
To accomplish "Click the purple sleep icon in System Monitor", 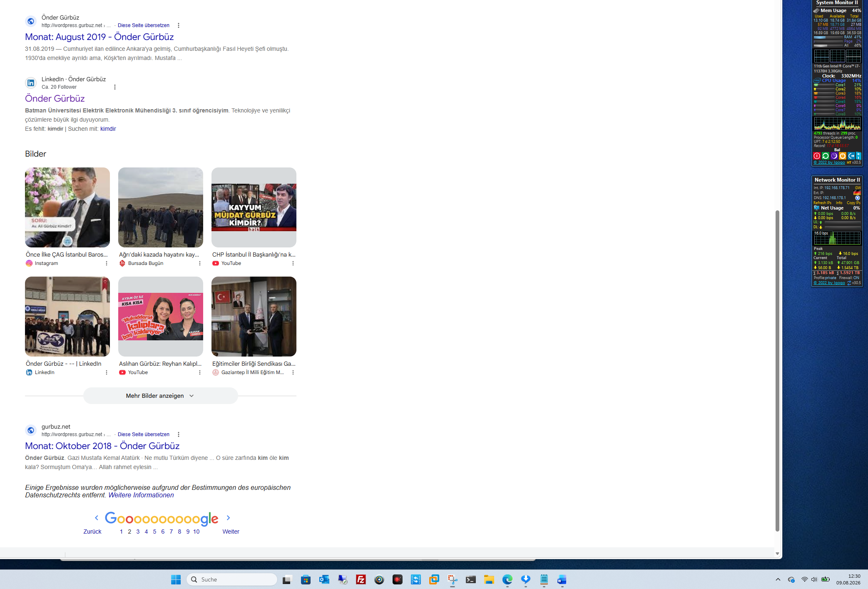I will point(834,156).
